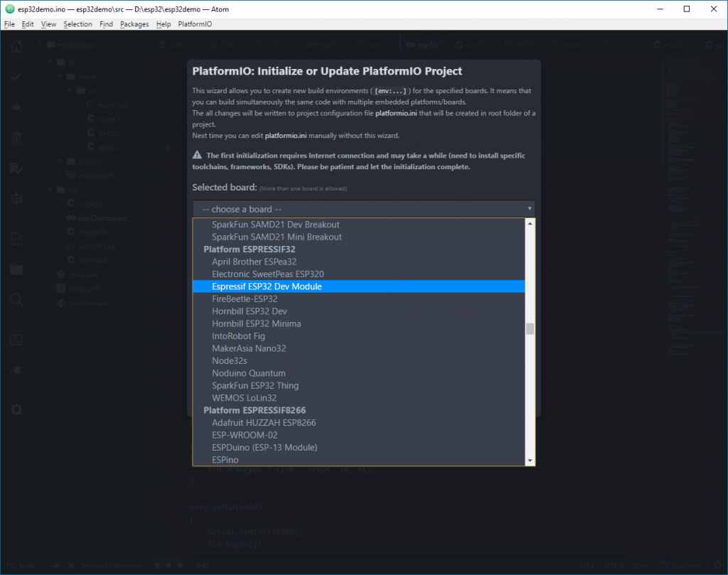Screen dimensions: 728x575
Task: Open the PlatformIO menu
Action: pos(195,24)
